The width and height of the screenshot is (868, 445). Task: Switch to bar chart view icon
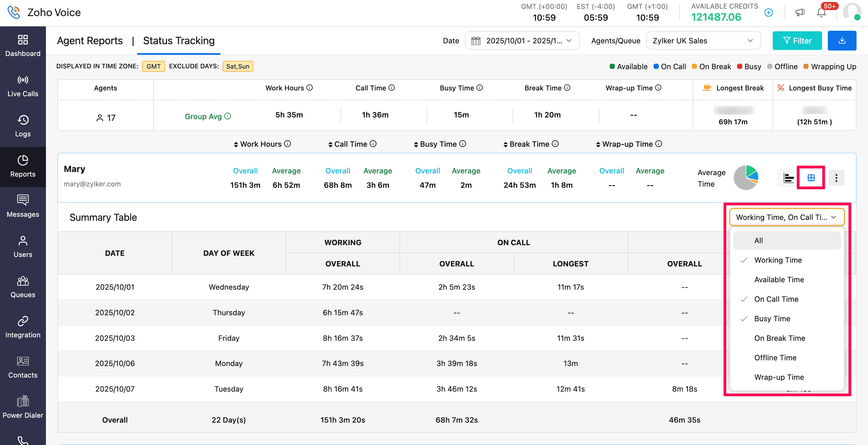tap(788, 178)
